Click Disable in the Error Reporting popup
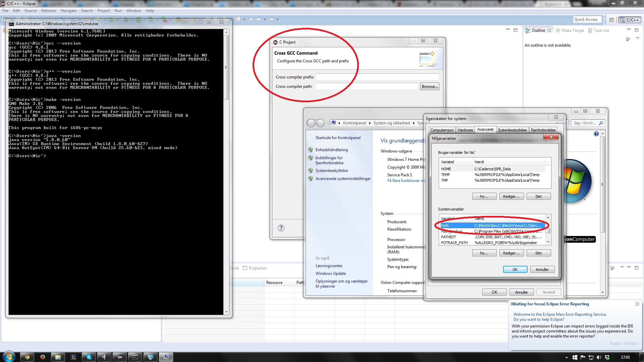The height and width of the screenshot is (362, 644). pos(631,344)
